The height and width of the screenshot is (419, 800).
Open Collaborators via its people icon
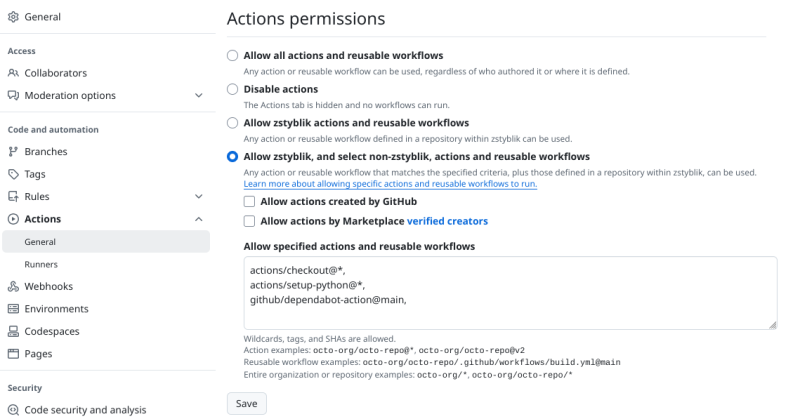13,73
